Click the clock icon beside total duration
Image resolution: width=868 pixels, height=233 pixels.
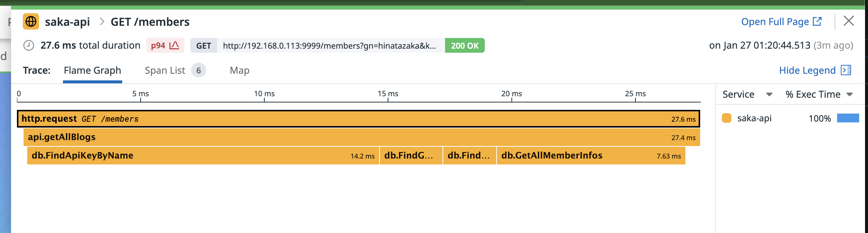coord(29,45)
